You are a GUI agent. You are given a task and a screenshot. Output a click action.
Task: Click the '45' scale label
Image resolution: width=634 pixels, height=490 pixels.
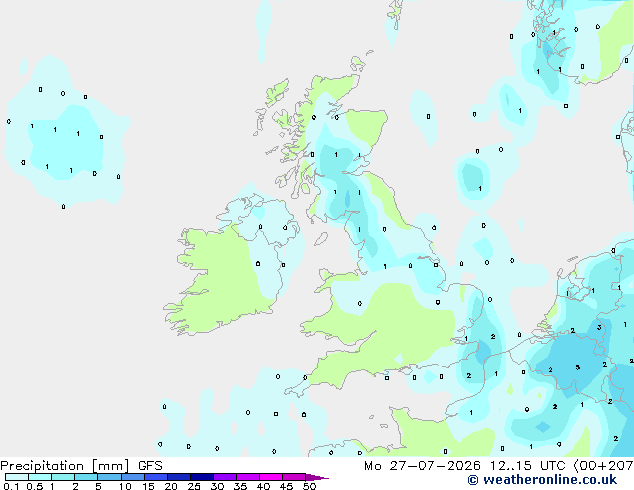coord(286,486)
